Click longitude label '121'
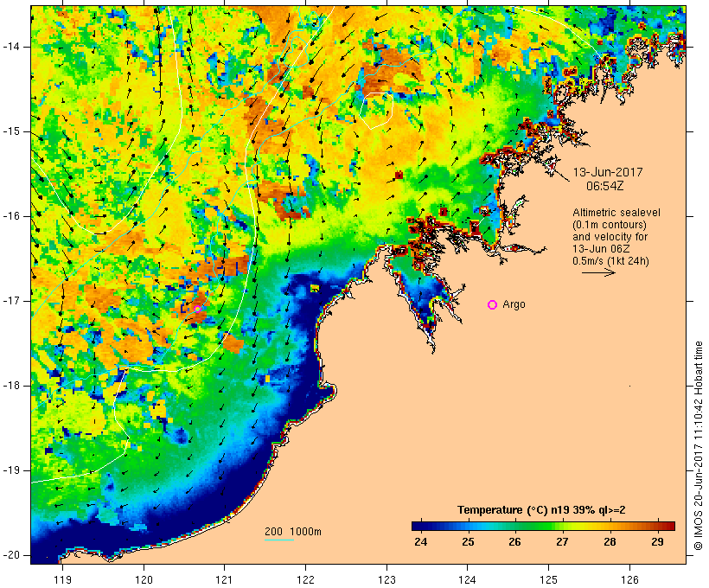 (x=224, y=579)
